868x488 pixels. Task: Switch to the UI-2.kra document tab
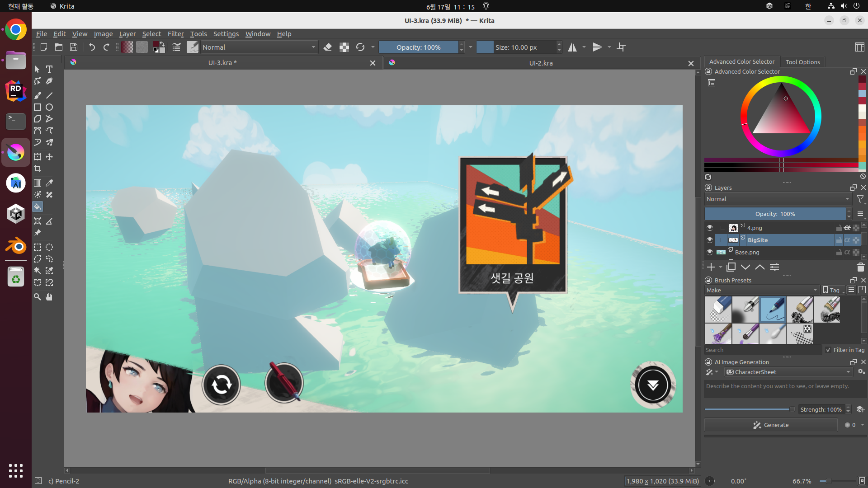[x=541, y=63]
